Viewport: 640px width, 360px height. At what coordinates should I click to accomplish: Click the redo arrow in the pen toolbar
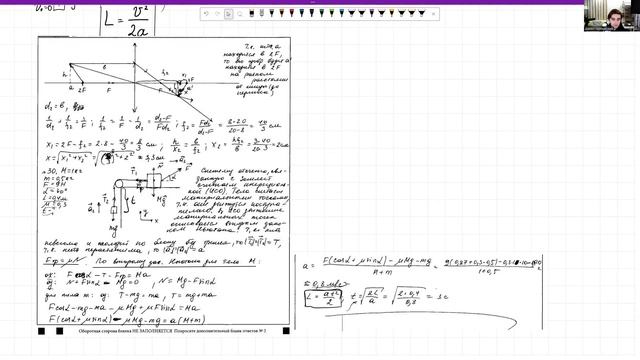click(x=218, y=14)
